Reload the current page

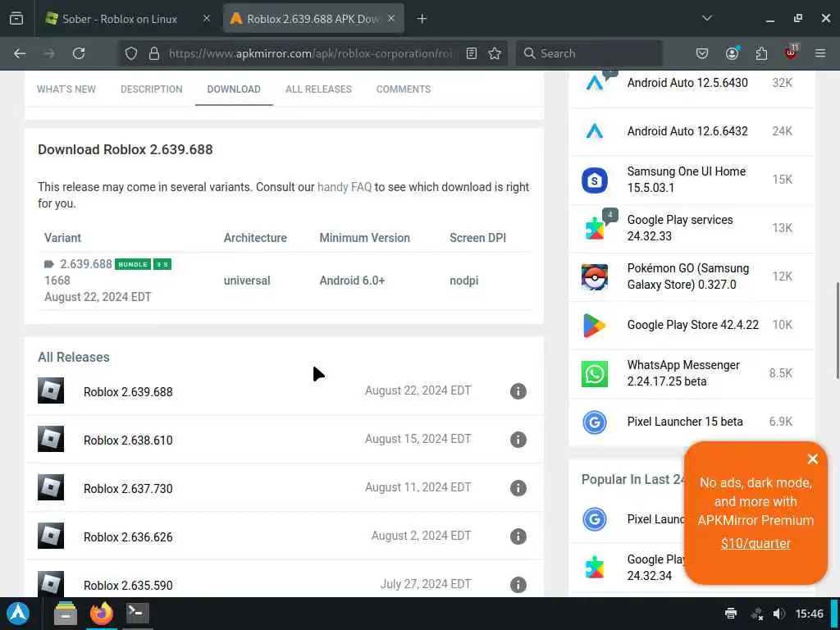tap(79, 53)
